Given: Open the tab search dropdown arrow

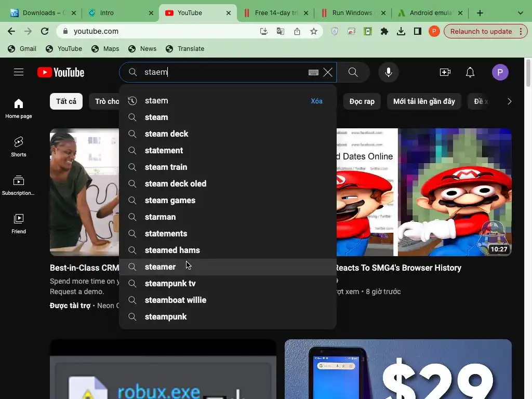Looking at the screenshot, I should point(520,13).
